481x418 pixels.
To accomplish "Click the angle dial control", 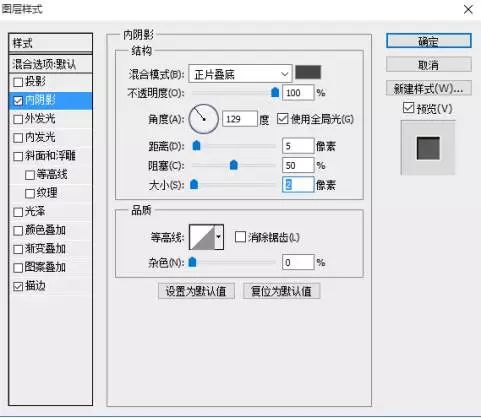I will click(x=203, y=119).
